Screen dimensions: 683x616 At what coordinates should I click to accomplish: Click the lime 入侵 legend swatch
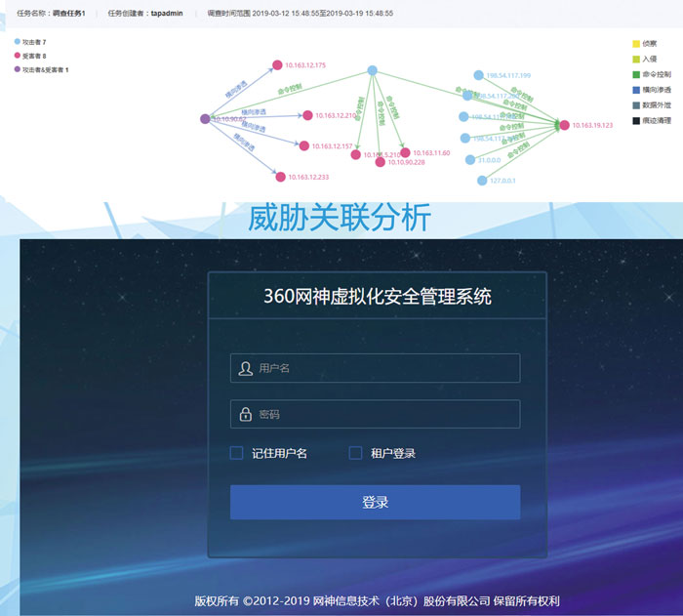click(x=636, y=59)
